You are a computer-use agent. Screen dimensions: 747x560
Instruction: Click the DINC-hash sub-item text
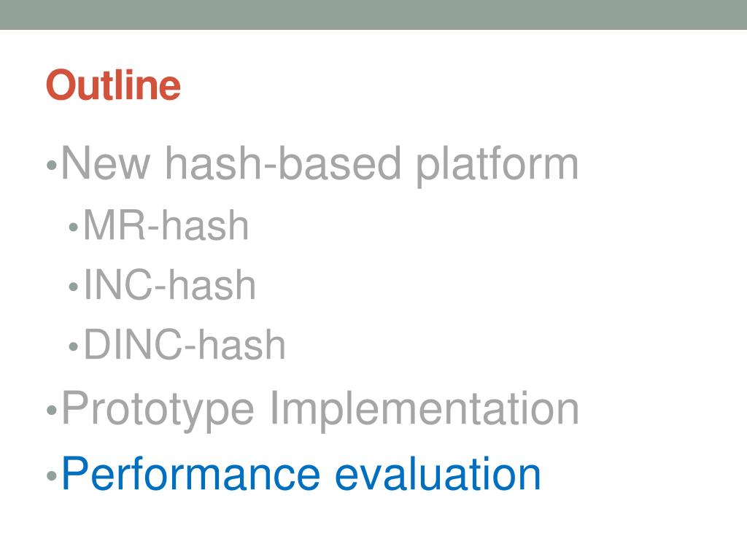185,344
